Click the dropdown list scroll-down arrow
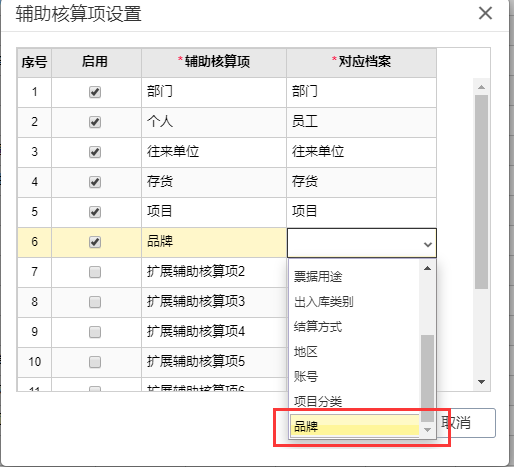The height and width of the screenshot is (467, 514). tap(427, 430)
